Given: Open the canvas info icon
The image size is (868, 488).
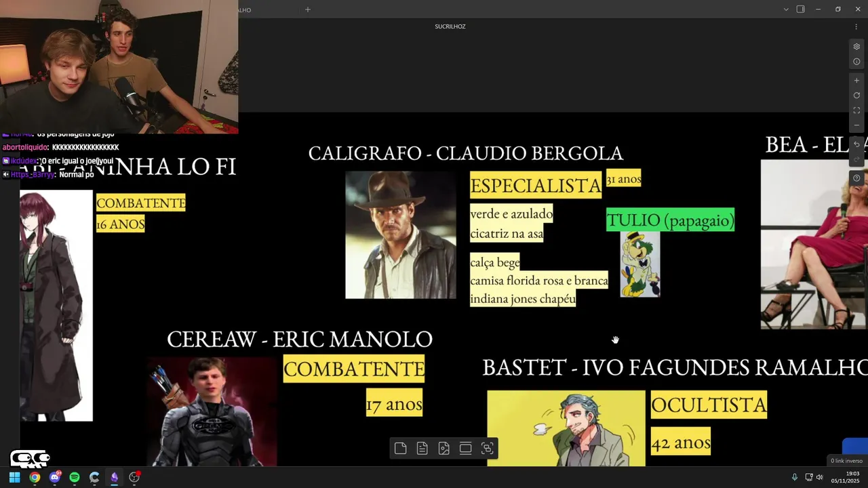Looking at the screenshot, I should coord(856,62).
